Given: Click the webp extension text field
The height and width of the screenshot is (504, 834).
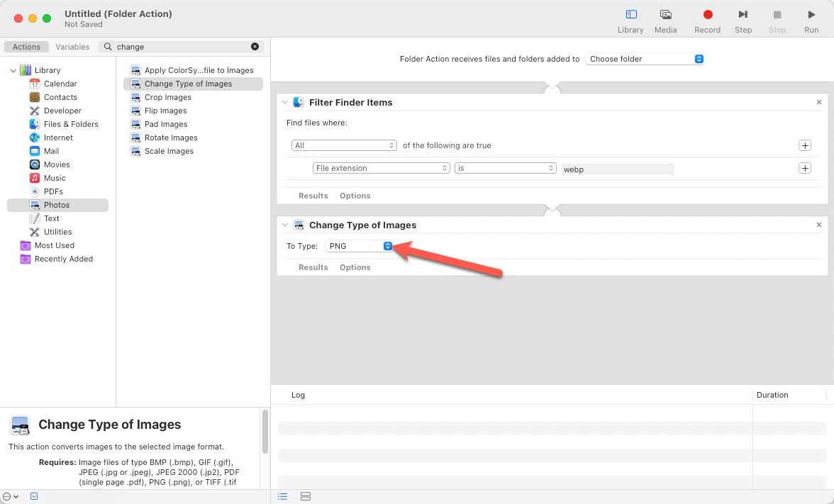Looking at the screenshot, I should (x=618, y=169).
